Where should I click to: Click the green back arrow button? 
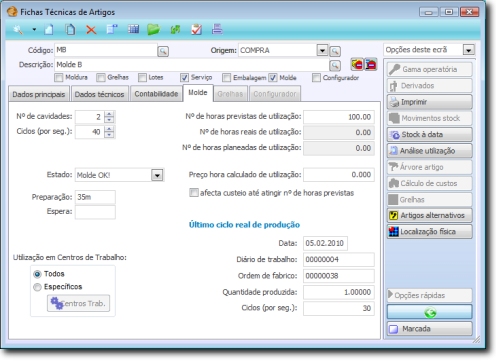[430, 313]
